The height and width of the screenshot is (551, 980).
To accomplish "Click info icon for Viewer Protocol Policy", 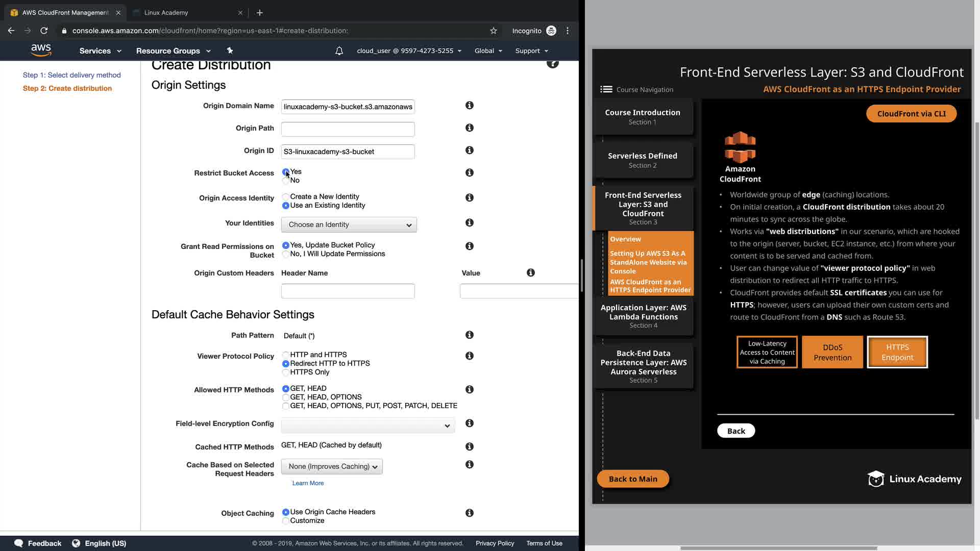I will [x=469, y=356].
